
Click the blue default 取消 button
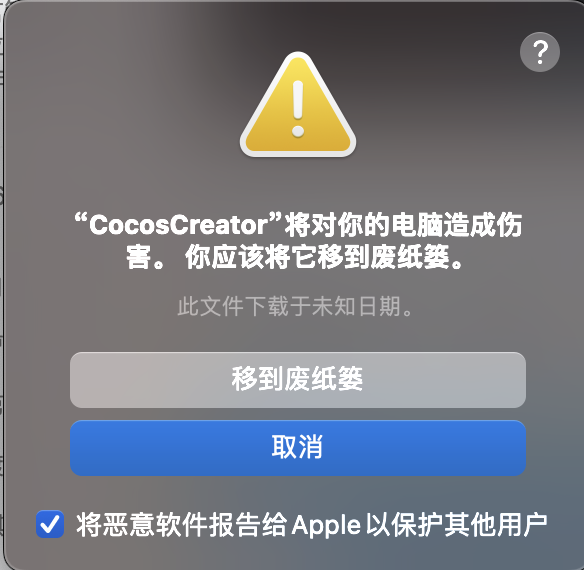pos(298,448)
